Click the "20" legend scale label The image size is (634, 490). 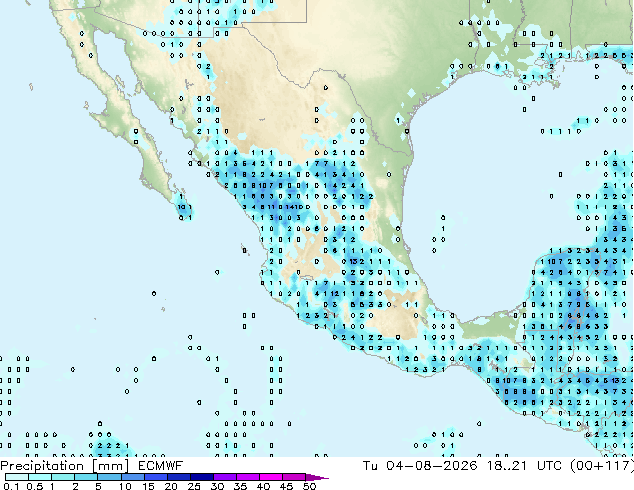click(x=171, y=486)
